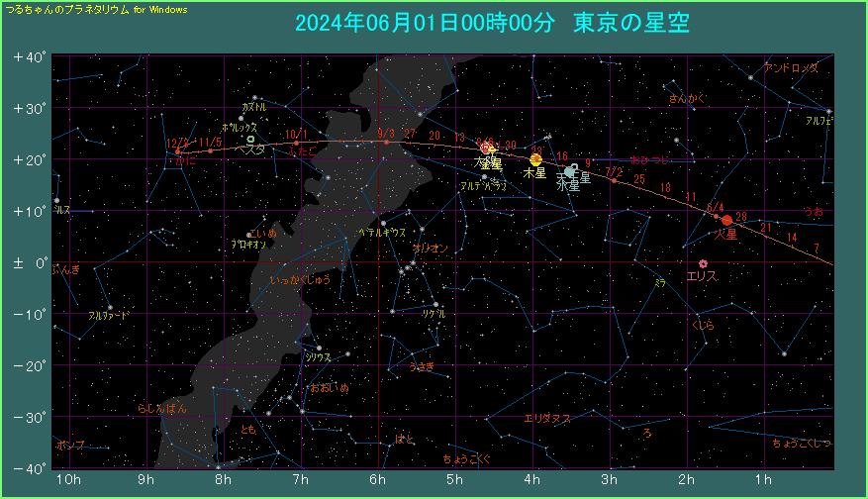Click the 11/5 date marker on ecliptic
The width and height of the screenshot is (868, 499).
[210, 150]
